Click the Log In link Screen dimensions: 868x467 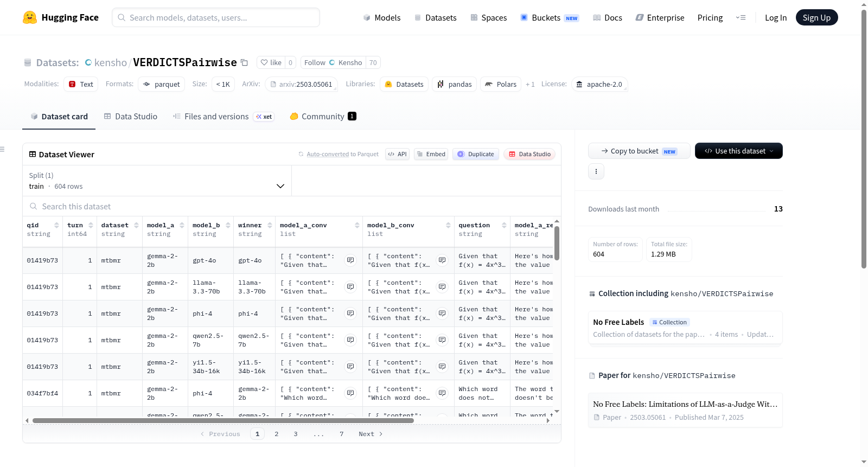click(x=776, y=17)
